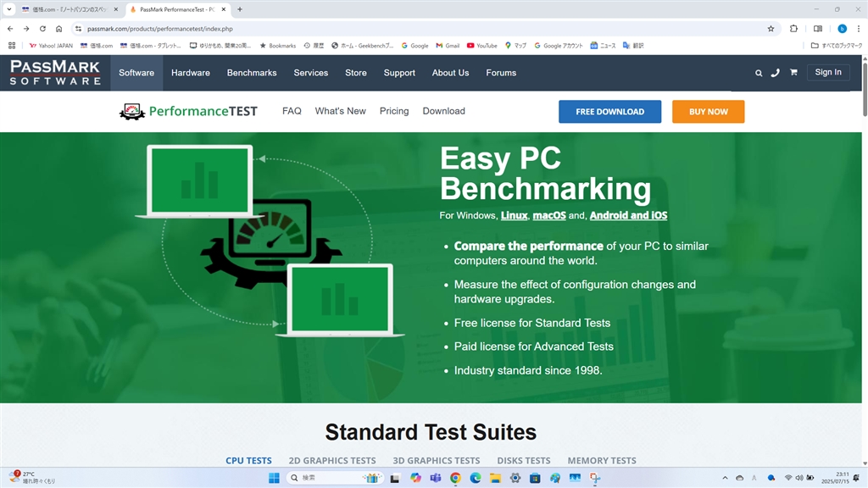Open the Store menu
868x488 pixels.
(x=356, y=73)
